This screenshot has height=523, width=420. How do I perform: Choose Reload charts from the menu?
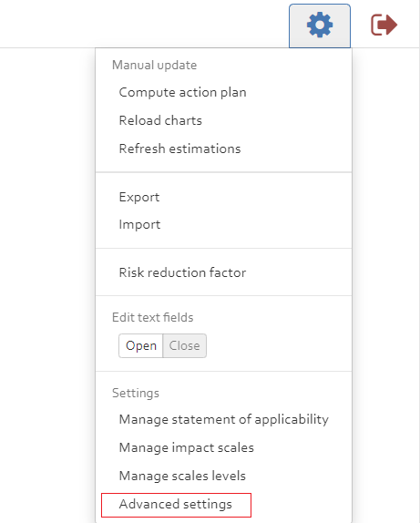click(x=160, y=120)
